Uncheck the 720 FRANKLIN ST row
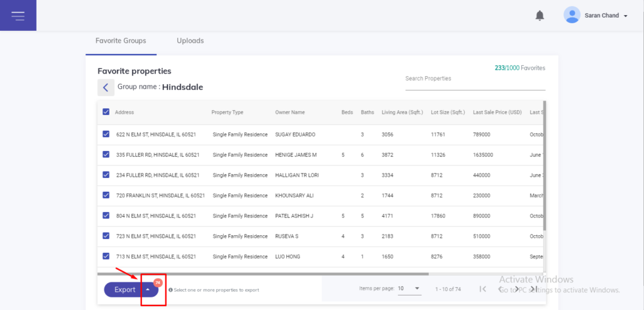Viewport: 644px width, 310px height. pyautogui.click(x=106, y=195)
